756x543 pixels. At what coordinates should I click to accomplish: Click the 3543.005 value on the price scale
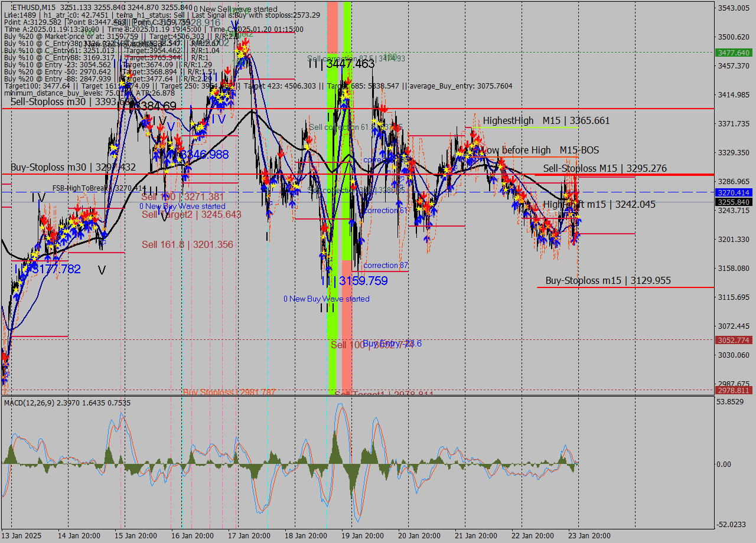tap(734, 8)
